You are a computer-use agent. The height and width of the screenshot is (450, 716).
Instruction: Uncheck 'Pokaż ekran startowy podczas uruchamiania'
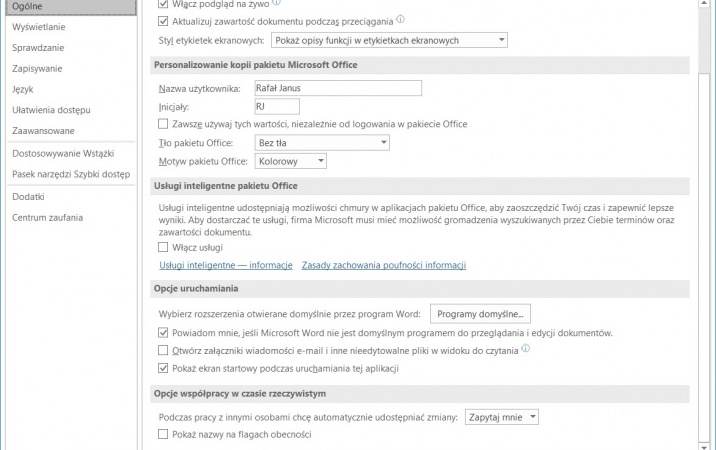click(163, 368)
